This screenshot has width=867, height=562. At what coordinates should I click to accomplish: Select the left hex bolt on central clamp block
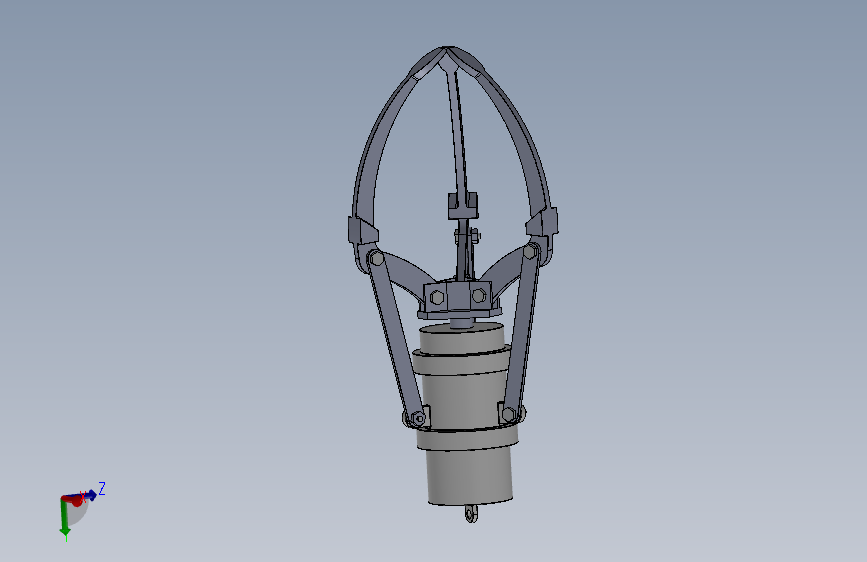coord(437,298)
